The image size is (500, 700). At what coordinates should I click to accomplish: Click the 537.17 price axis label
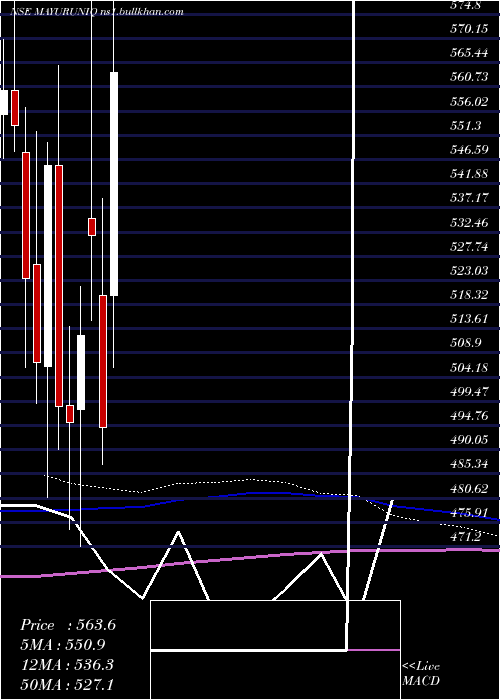tap(469, 198)
